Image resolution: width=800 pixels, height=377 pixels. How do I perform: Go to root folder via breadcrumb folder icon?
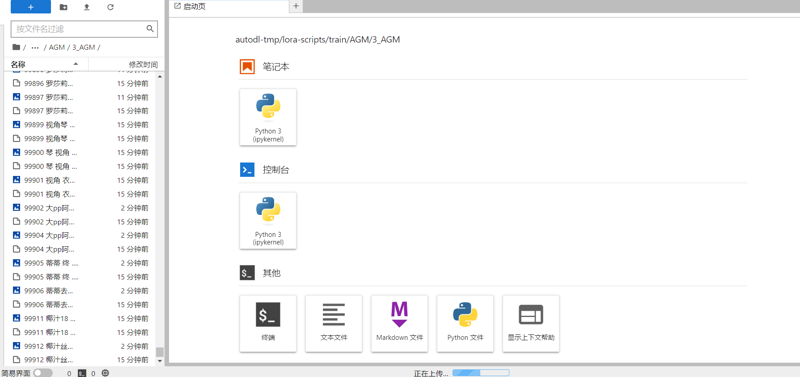[16, 47]
